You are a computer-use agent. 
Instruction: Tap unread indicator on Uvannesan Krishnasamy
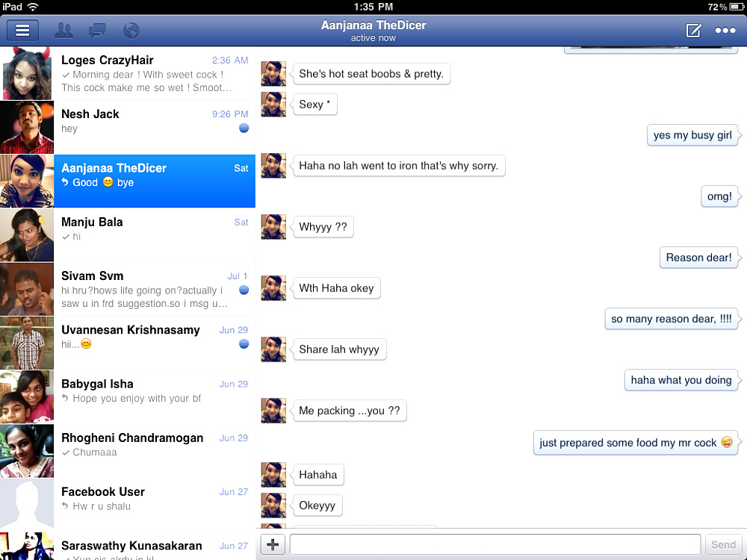pyautogui.click(x=244, y=344)
